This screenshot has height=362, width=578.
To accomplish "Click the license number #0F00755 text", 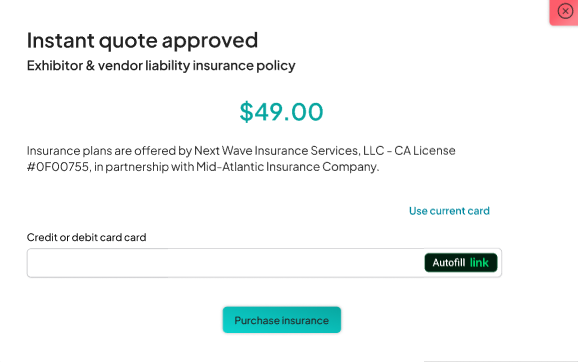I will (58, 167).
